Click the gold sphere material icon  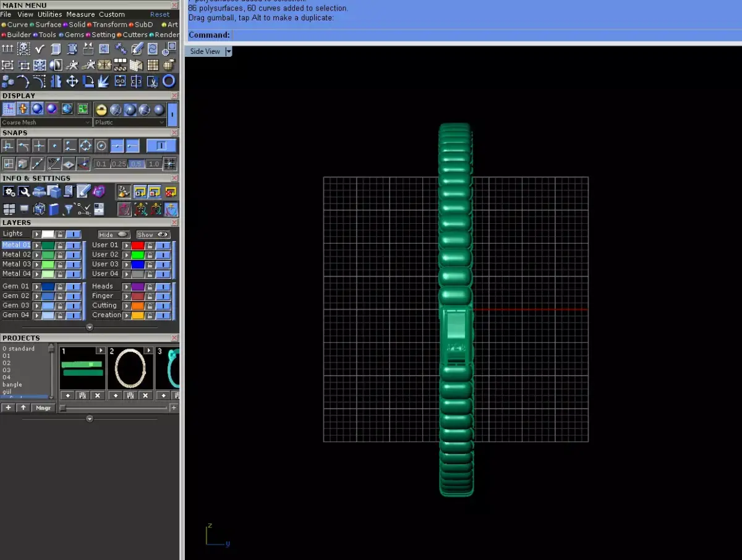[101, 109]
